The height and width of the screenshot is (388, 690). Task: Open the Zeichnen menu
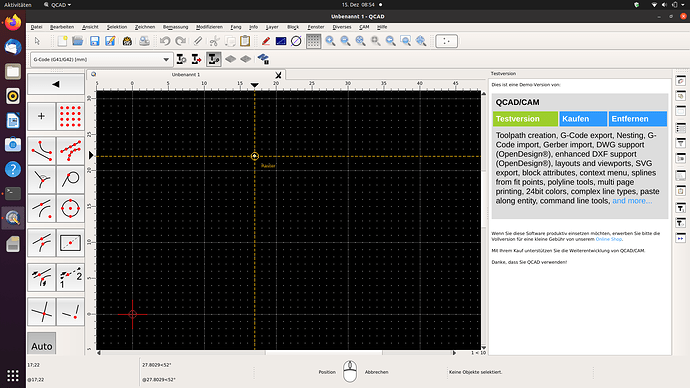(145, 27)
